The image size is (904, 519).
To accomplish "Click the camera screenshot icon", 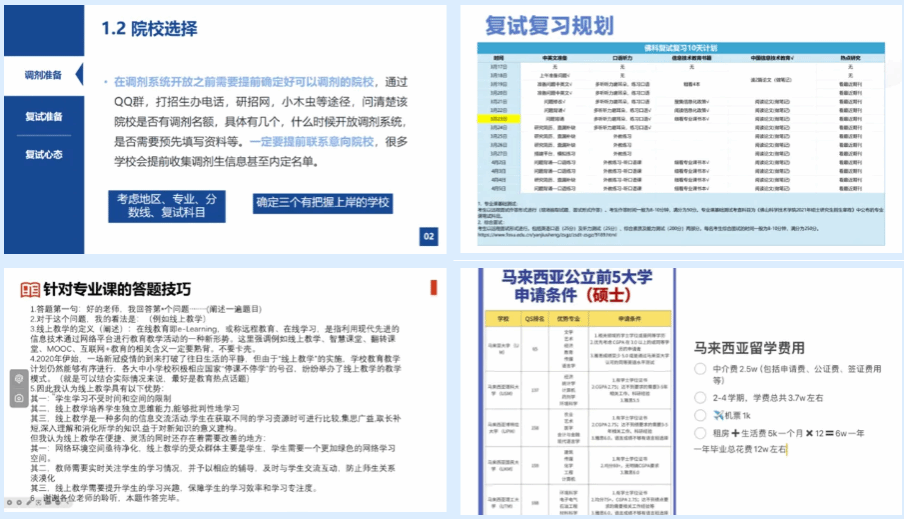I will pos(19,398).
